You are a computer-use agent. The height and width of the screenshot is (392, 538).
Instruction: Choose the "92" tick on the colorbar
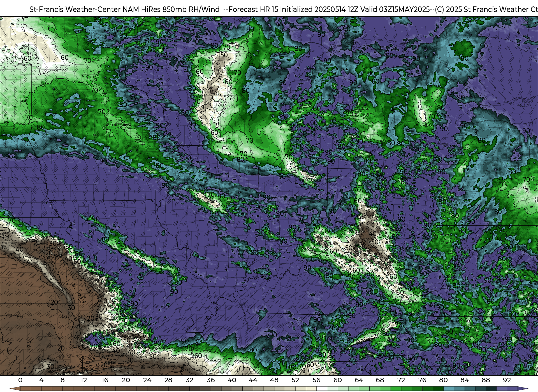click(x=507, y=380)
